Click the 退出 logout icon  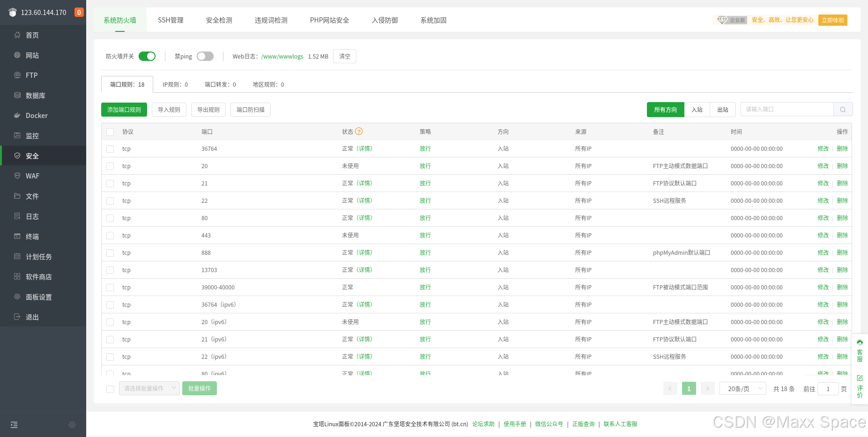(x=17, y=317)
